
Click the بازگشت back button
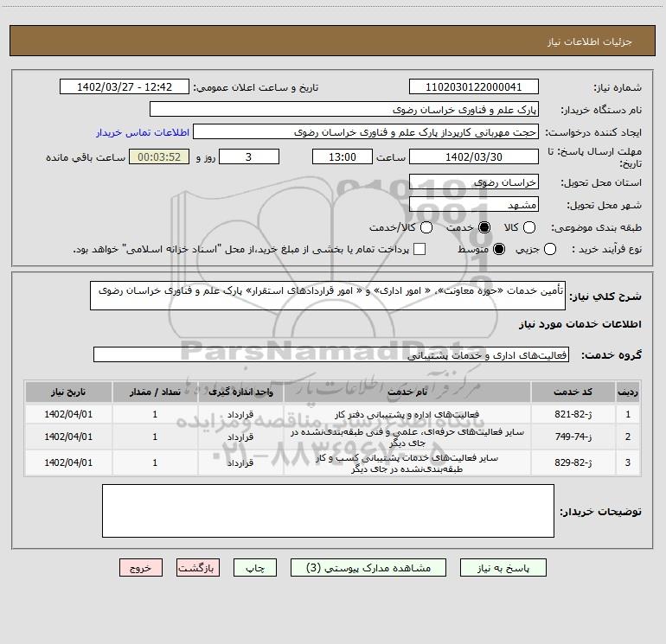(x=198, y=568)
